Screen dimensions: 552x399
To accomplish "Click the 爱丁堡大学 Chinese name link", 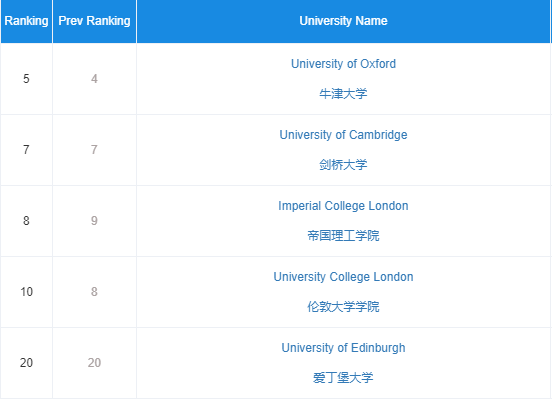I will click(343, 378).
